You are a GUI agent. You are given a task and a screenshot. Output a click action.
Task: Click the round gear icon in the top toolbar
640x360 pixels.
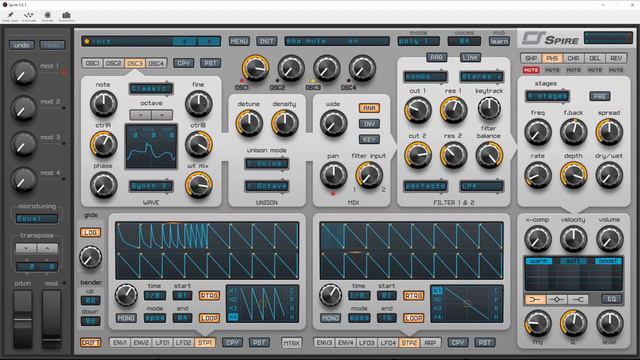[x=48, y=15]
